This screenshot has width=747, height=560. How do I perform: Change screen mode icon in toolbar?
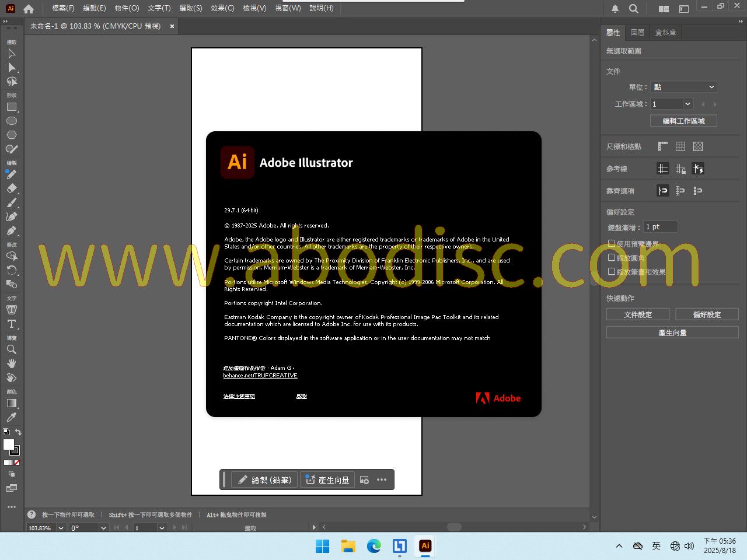pos(11,488)
